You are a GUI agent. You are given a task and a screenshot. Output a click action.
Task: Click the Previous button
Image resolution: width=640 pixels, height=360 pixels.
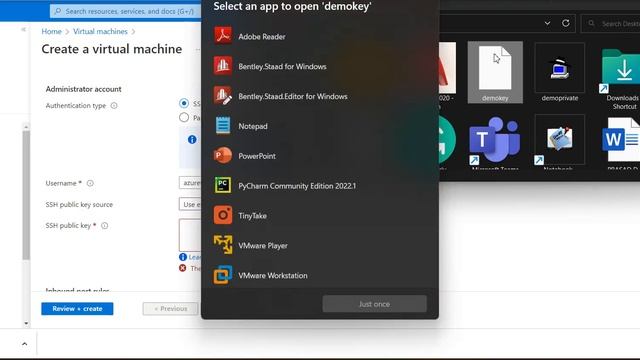point(170,309)
